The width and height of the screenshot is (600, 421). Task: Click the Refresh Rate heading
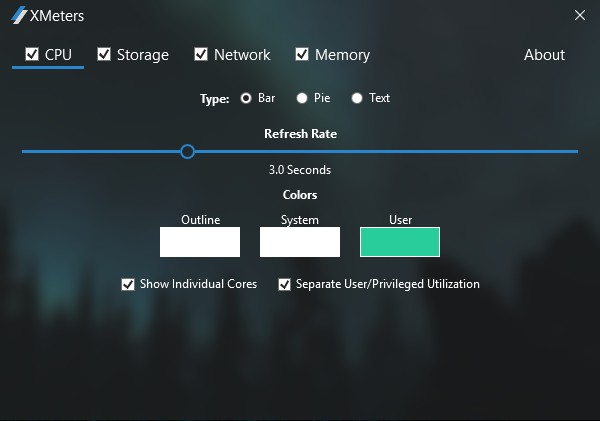[300, 134]
